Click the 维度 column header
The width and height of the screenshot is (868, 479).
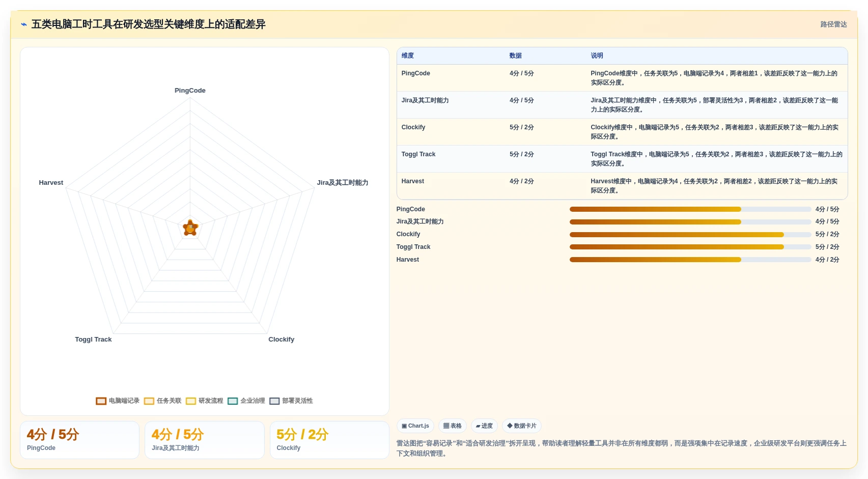point(408,56)
